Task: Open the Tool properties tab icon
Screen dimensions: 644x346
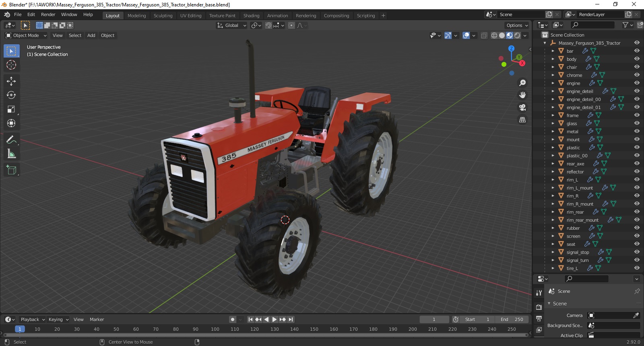Action: 539,293
